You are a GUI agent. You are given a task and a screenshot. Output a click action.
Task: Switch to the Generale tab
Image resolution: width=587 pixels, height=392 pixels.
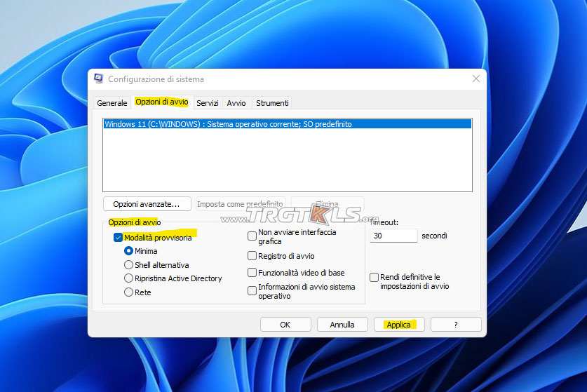pos(112,103)
